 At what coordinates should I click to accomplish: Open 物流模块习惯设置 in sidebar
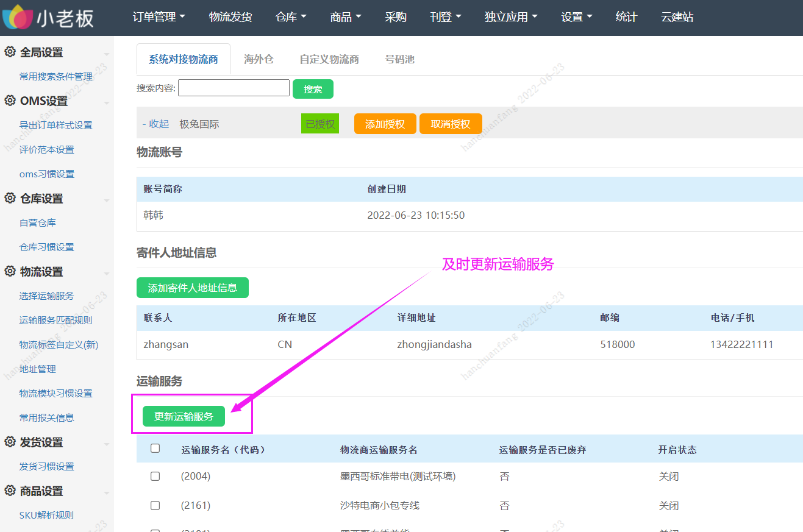coord(56,394)
